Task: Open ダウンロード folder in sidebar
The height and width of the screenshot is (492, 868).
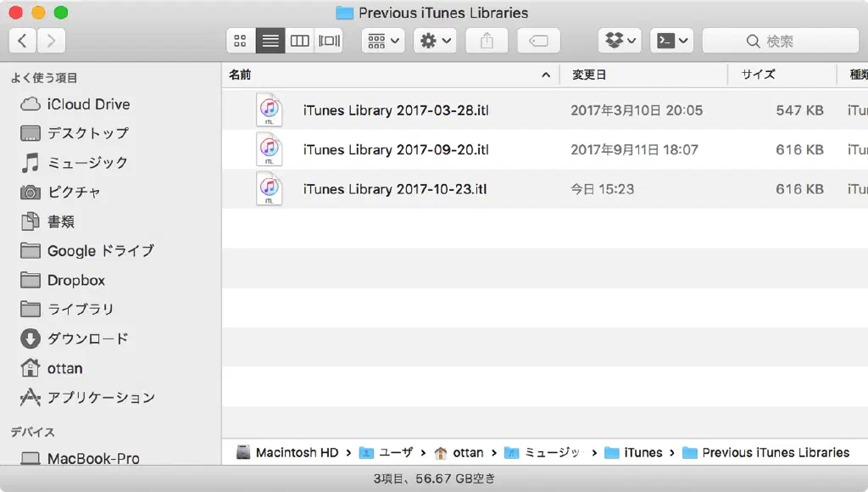Action: pyautogui.click(x=87, y=338)
